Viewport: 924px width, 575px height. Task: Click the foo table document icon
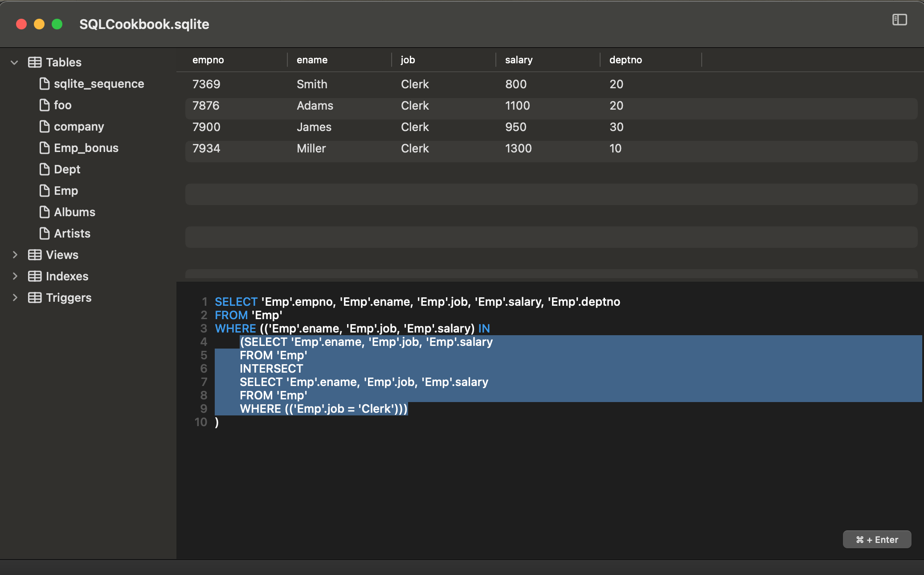click(x=44, y=105)
